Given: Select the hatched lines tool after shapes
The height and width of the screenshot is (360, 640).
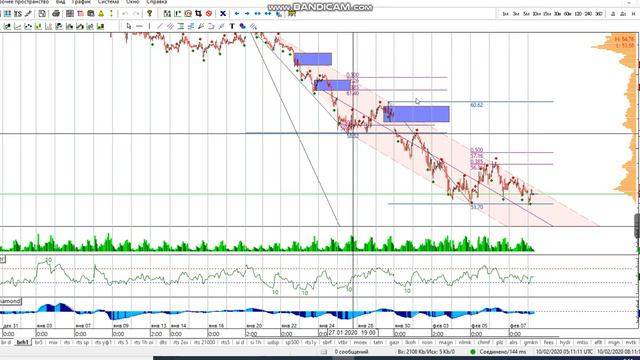Looking at the screenshot, I should coord(253,26).
